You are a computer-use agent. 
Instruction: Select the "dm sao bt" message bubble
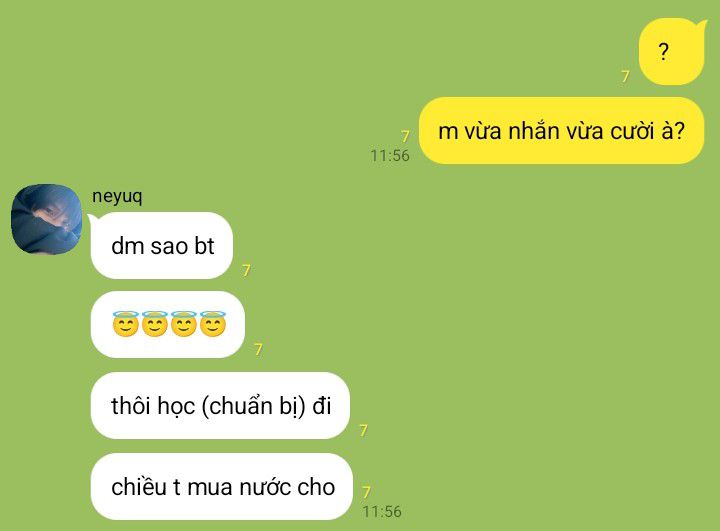162,245
